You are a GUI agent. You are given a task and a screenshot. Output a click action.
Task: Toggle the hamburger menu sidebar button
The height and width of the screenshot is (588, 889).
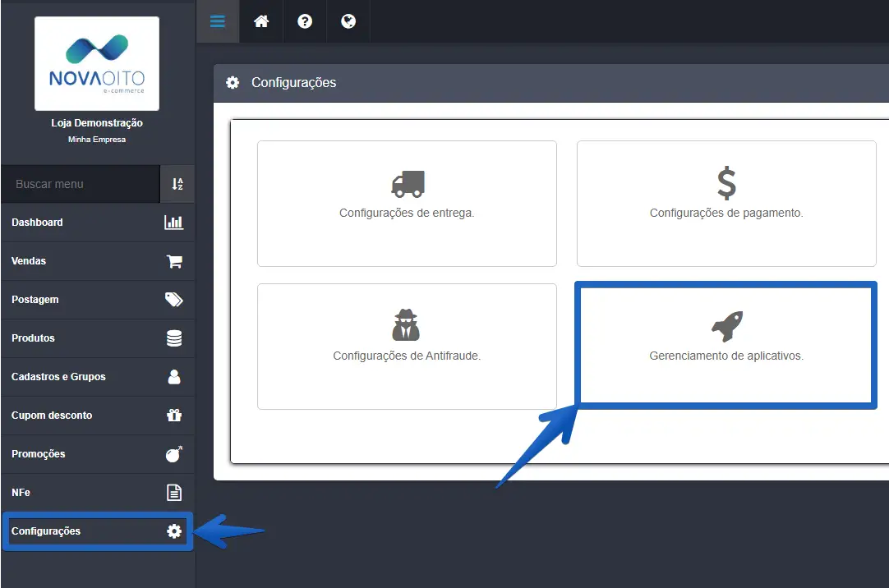[x=218, y=21]
